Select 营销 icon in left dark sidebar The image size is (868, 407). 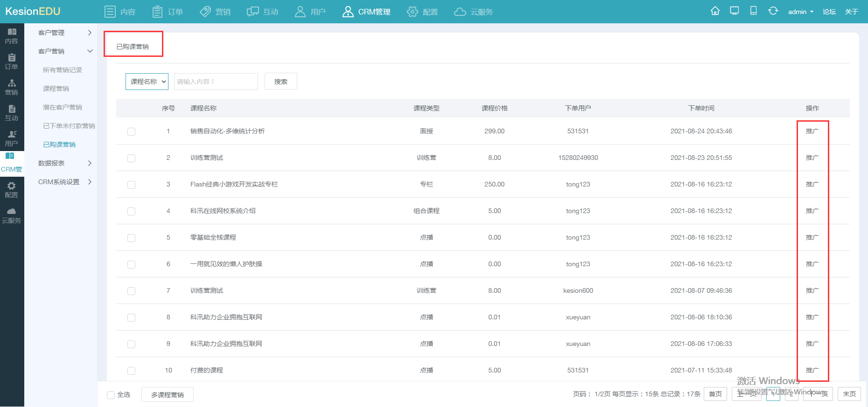12,87
